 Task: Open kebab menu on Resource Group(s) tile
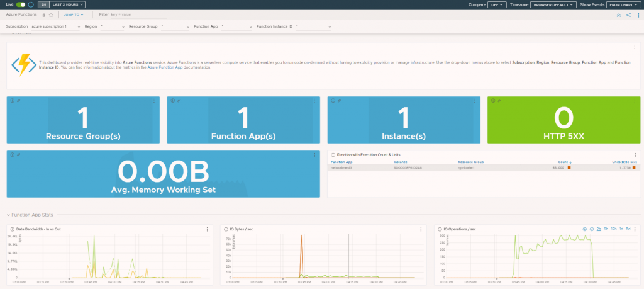(x=154, y=101)
